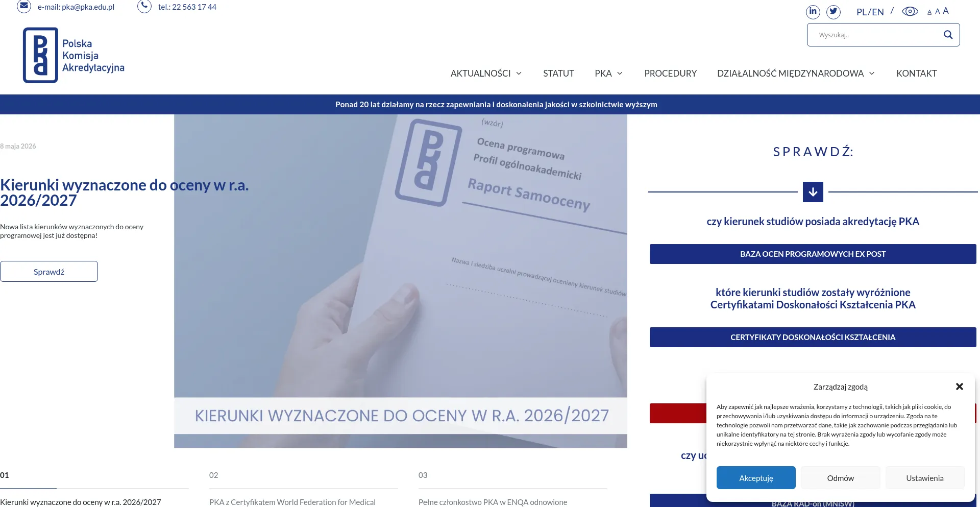Click the phone handset icon
980x507 pixels.
click(x=144, y=7)
